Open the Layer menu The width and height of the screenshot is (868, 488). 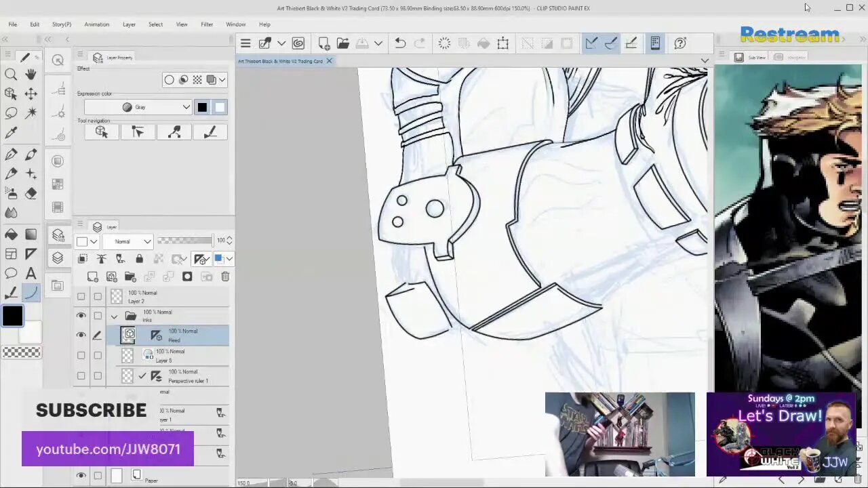(129, 24)
